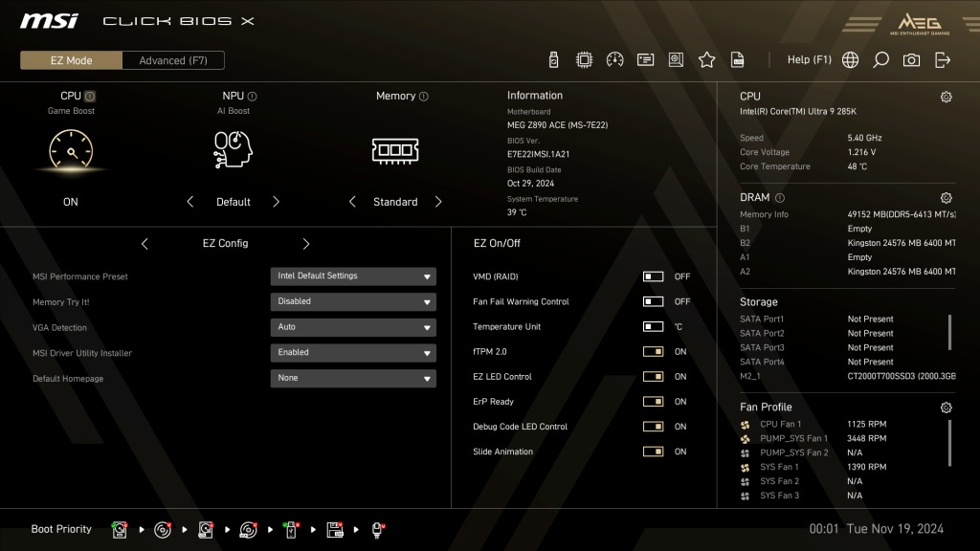
Task: Open the hardware monitor board icon
Action: [x=676, y=60]
